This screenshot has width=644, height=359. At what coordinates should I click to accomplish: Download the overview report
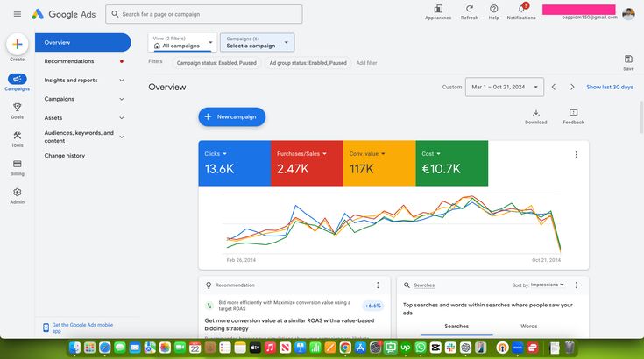pos(536,114)
